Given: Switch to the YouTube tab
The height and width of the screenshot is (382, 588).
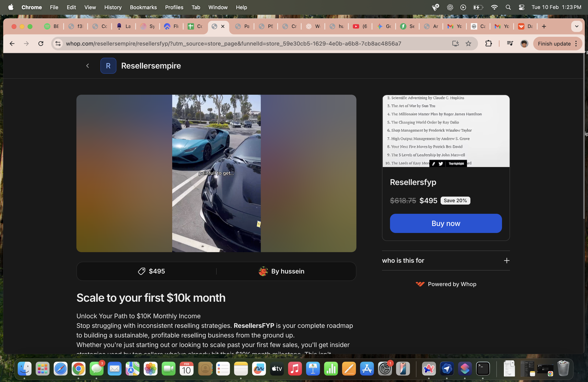Looking at the screenshot, I should (x=360, y=26).
